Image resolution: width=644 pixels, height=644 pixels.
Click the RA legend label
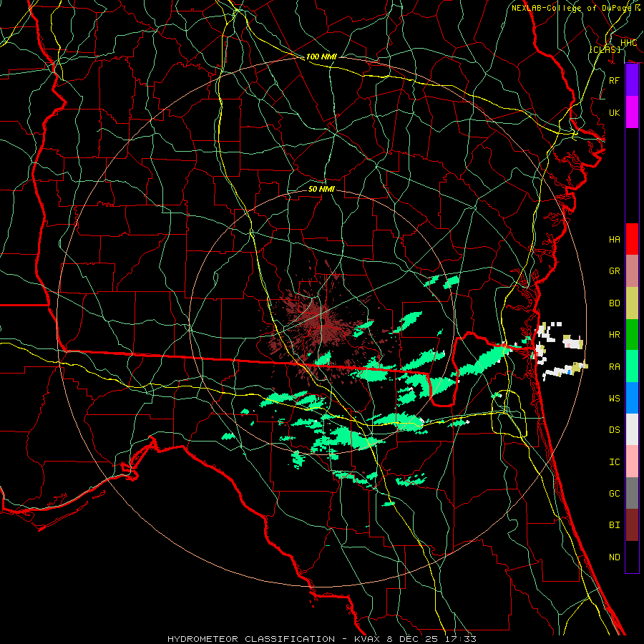[614, 367]
